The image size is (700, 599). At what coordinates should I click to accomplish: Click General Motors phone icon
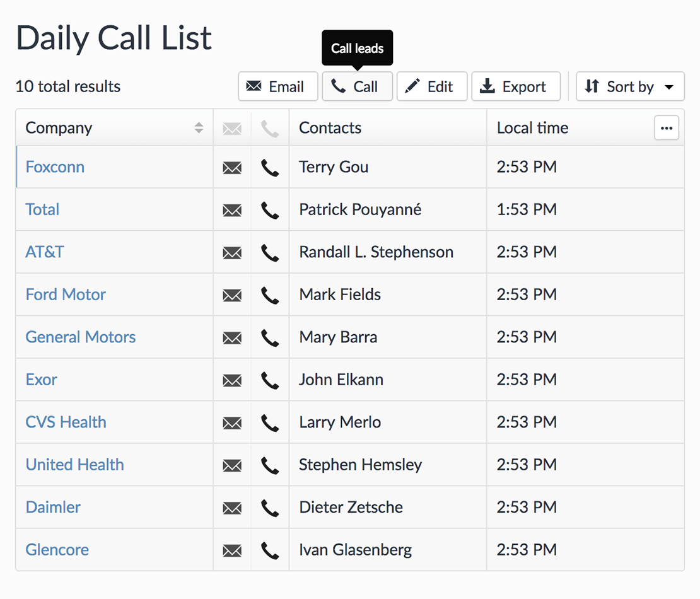(270, 338)
